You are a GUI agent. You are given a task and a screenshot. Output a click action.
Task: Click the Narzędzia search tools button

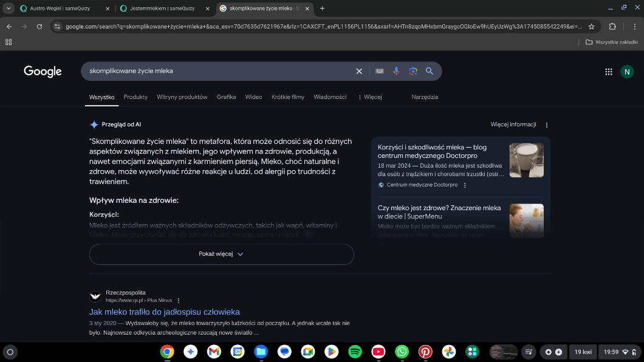[x=425, y=97]
